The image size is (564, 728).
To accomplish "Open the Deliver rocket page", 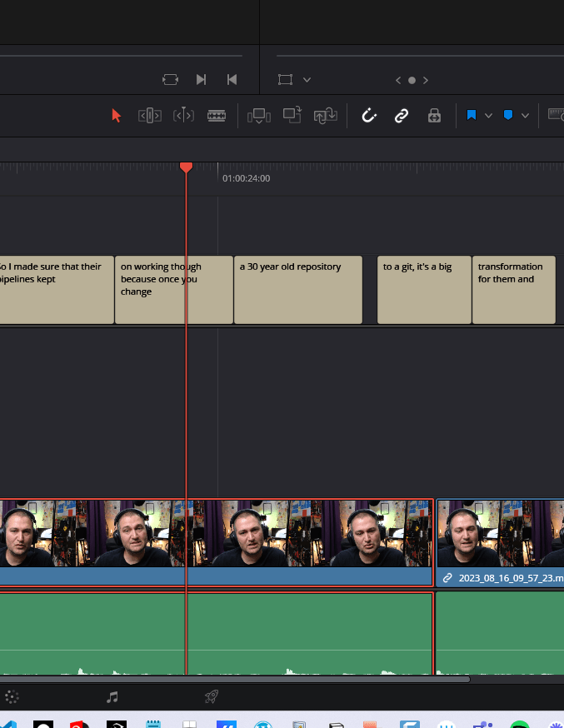I will pos(212,696).
